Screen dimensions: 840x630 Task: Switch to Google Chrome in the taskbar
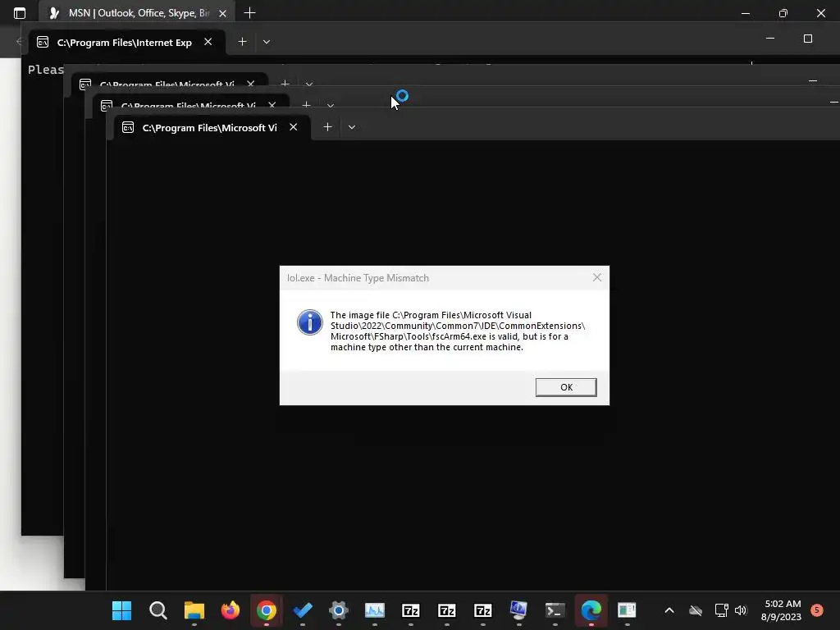[x=267, y=610]
